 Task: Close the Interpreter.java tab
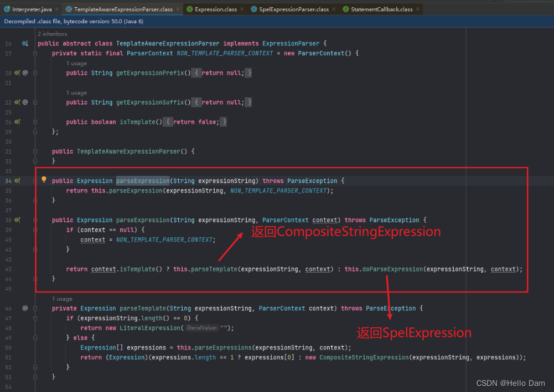pos(57,9)
